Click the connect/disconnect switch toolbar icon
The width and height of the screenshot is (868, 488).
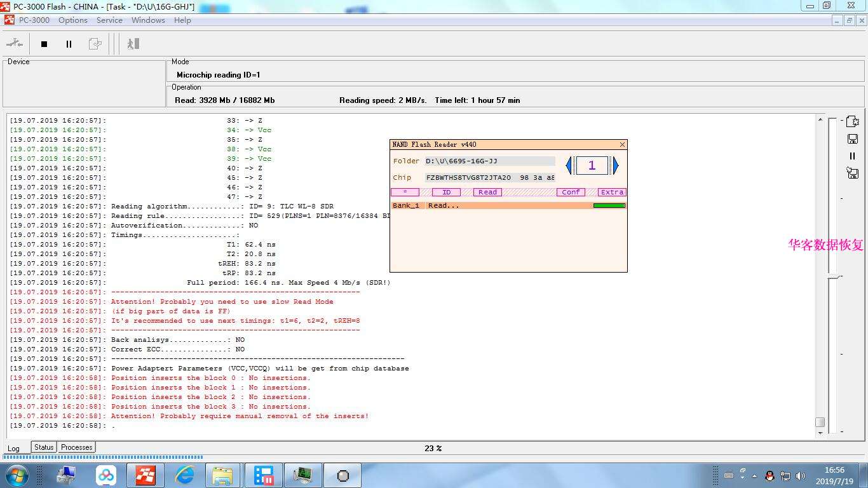pos(14,44)
